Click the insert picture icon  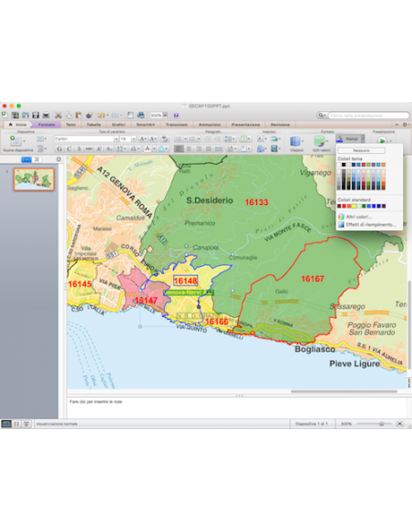[274, 138]
